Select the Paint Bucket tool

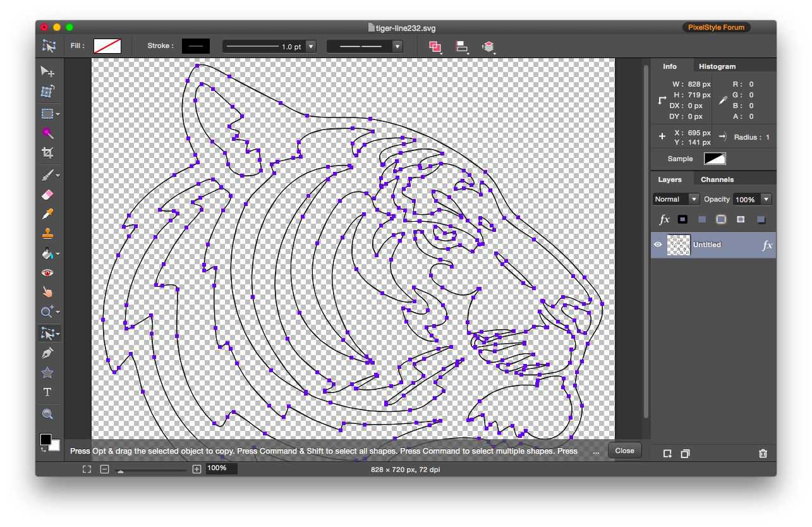[47, 253]
